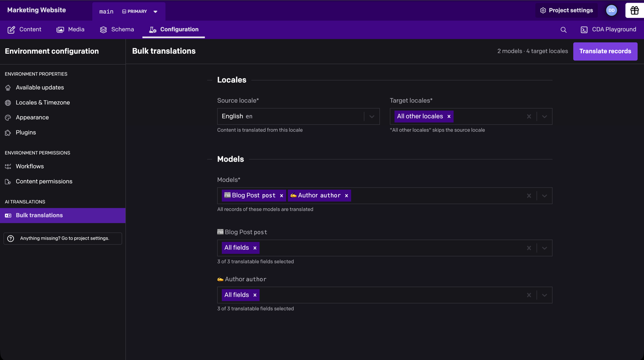Remove the Author model tag
This screenshot has height=360, width=644.
(347, 196)
